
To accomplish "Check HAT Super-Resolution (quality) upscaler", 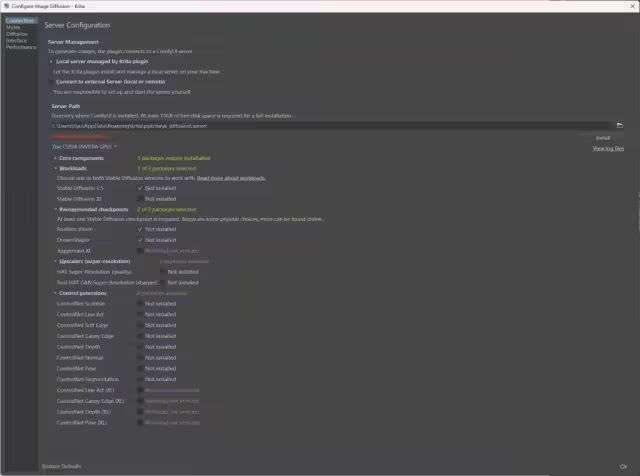I will 163,272.
